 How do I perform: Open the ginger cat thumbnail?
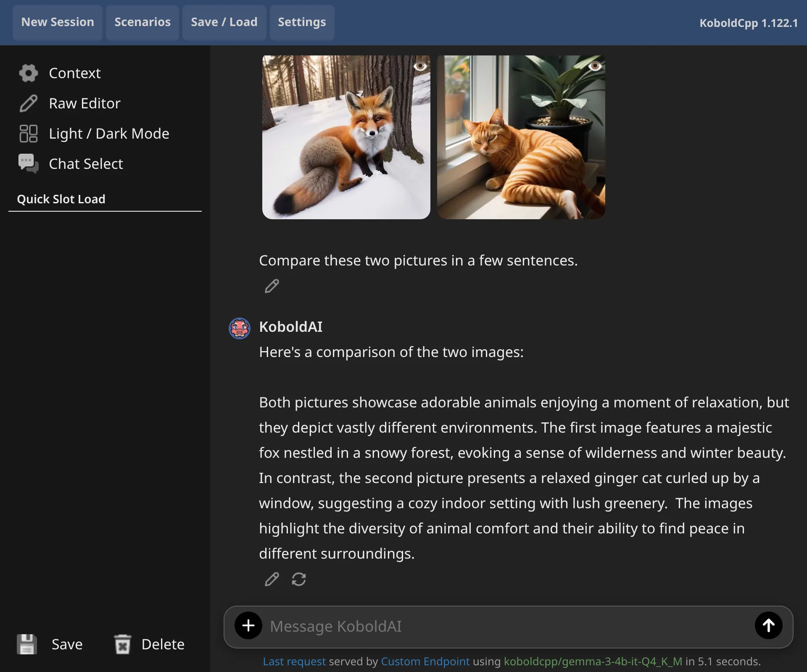[x=521, y=137]
